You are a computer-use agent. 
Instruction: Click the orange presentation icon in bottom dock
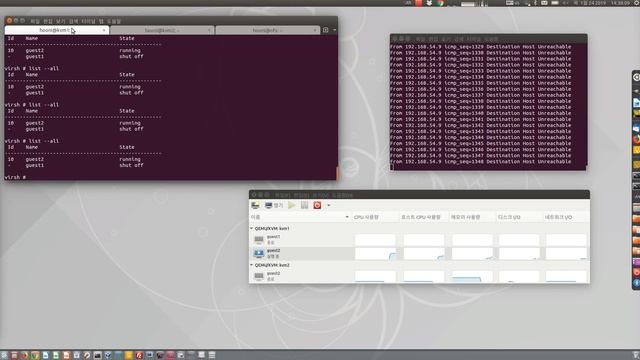(x=66, y=355)
